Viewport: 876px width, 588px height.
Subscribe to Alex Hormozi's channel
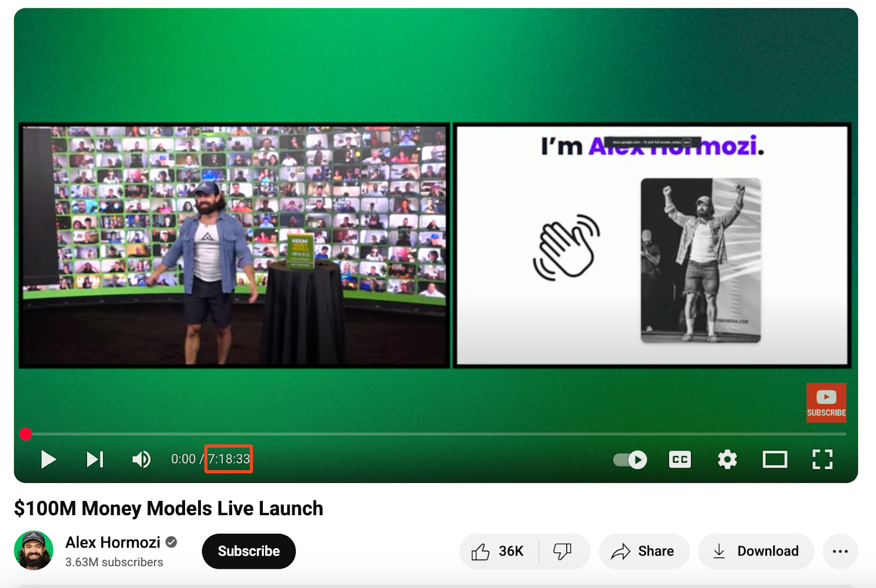[x=249, y=551]
